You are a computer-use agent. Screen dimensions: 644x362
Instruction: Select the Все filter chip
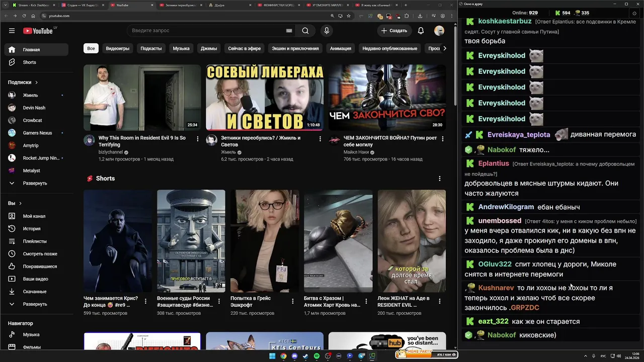pyautogui.click(x=91, y=49)
